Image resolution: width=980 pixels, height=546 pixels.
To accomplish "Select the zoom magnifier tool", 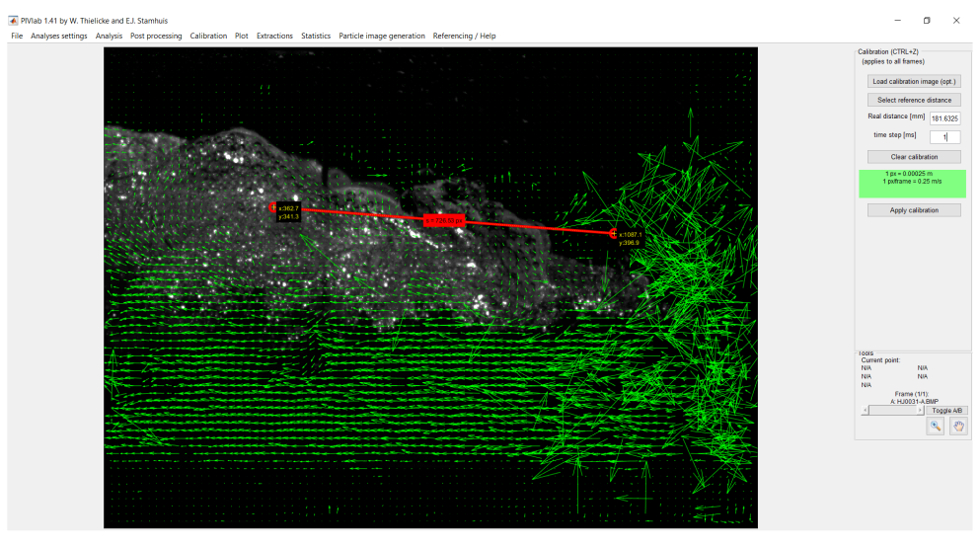I will coord(936,427).
